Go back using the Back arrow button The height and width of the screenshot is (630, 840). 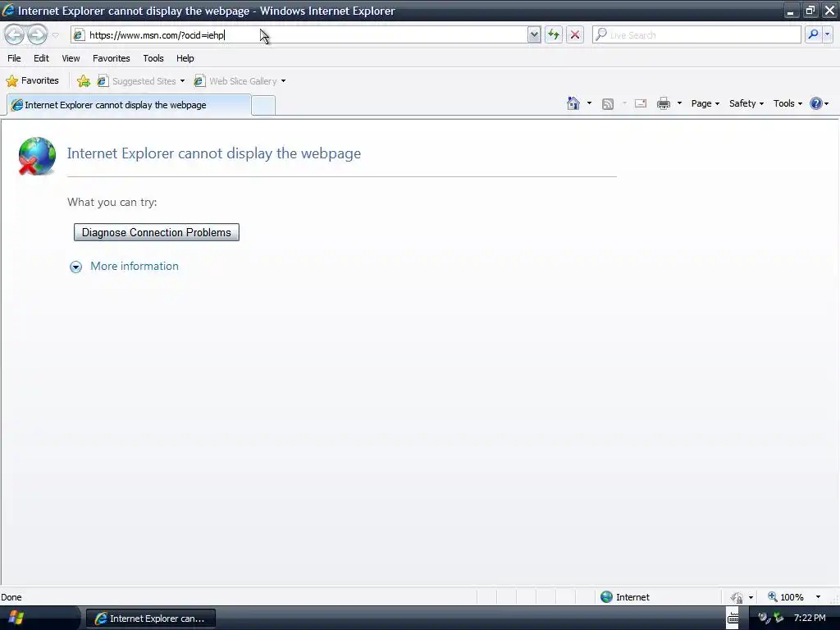pos(15,35)
